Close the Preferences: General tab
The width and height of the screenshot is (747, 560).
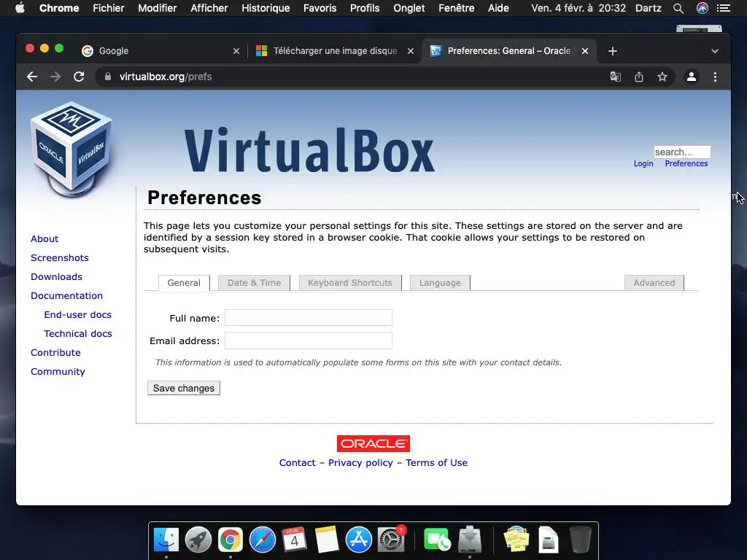click(x=585, y=51)
